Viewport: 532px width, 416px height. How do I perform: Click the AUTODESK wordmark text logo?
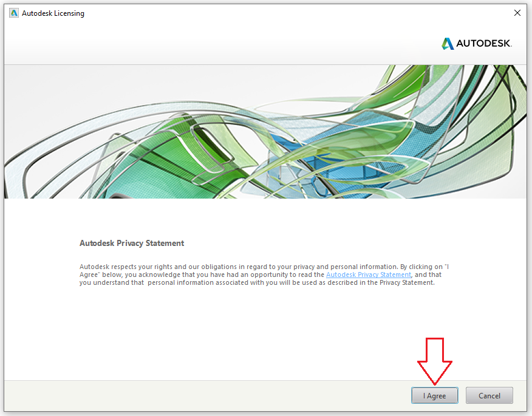483,43
